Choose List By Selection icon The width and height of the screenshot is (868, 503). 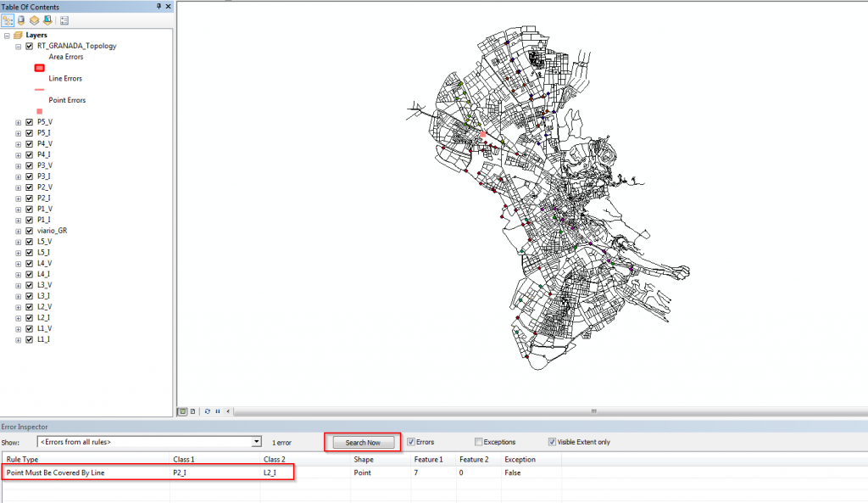[x=47, y=20]
